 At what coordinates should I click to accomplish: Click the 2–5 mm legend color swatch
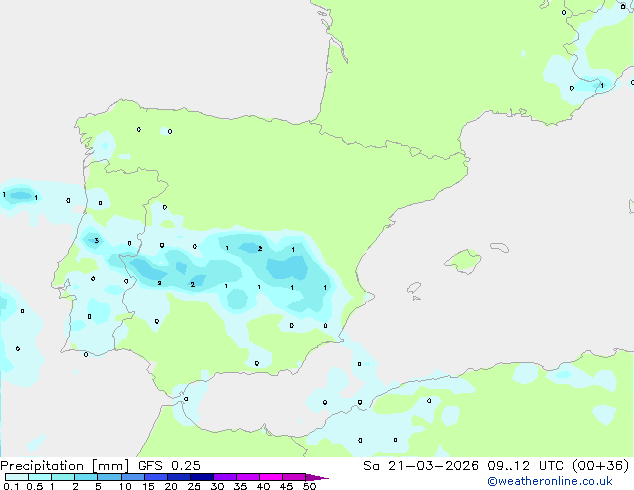pyautogui.click(x=86, y=477)
